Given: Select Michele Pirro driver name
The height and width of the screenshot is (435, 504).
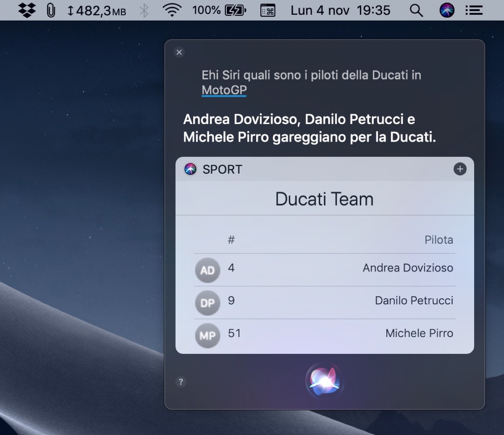Looking at the screenshot, I should pyautogui.click(x=419, y=333).
